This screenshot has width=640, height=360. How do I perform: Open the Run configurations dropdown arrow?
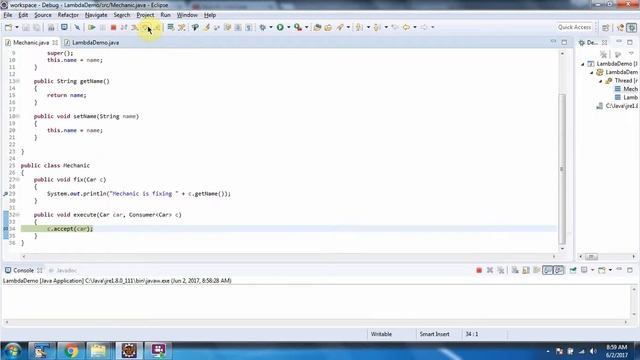289,27
